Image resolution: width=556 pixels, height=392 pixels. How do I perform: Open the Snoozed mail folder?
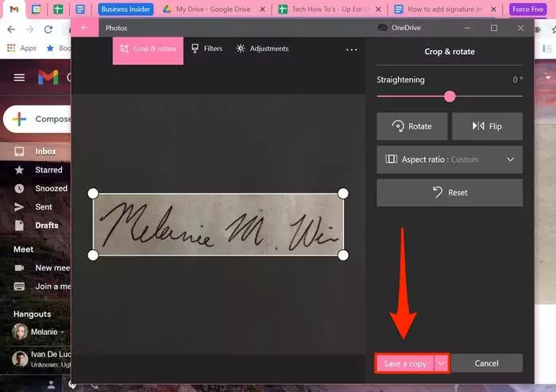click(x=51, y=189)
